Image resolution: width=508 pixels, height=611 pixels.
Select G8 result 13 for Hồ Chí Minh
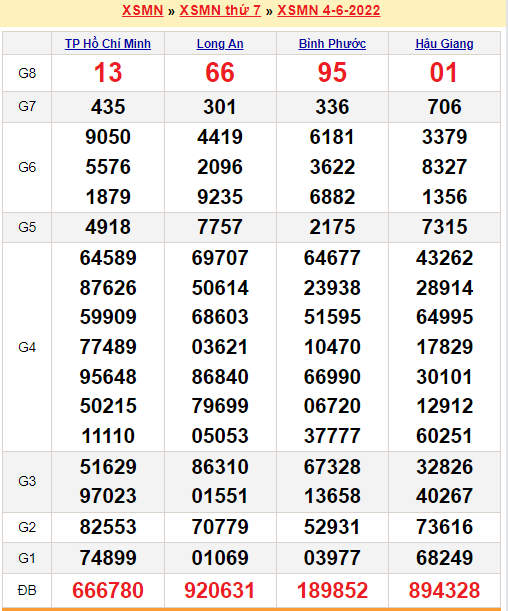[108, 73]
